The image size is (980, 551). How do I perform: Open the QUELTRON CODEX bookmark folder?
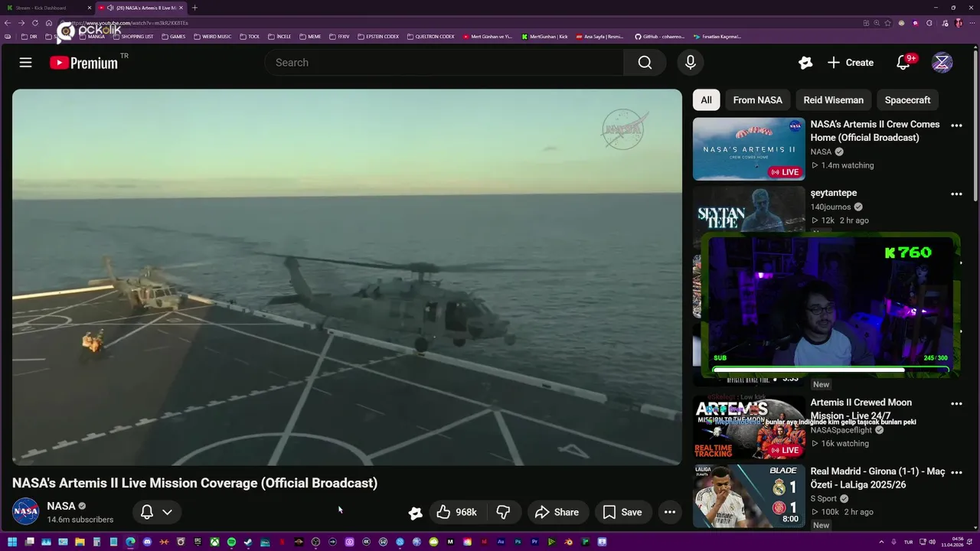click(x=431, y=37)
